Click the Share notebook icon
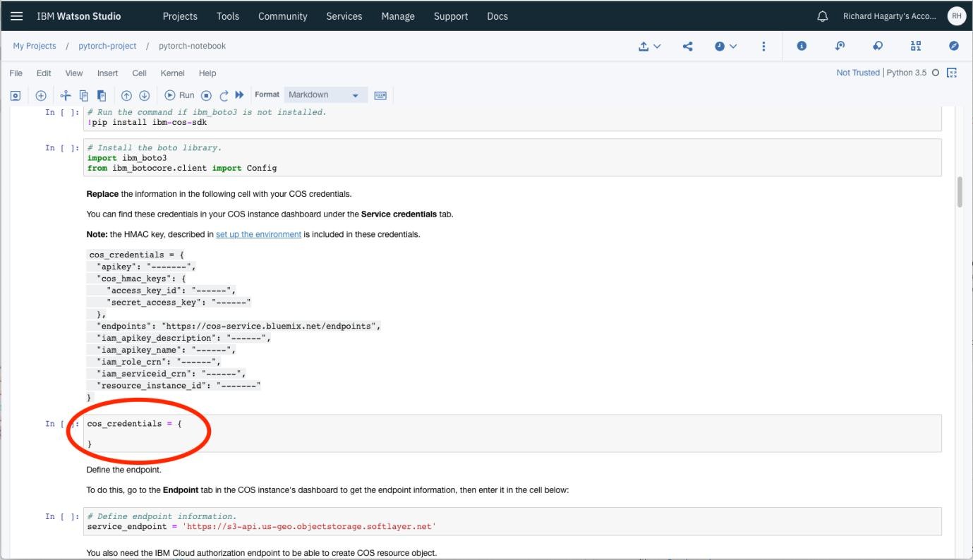 coord(687,45)
